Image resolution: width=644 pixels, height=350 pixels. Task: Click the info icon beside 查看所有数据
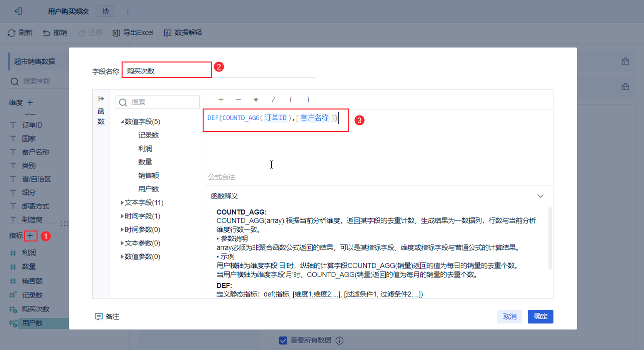click(339, 340)
